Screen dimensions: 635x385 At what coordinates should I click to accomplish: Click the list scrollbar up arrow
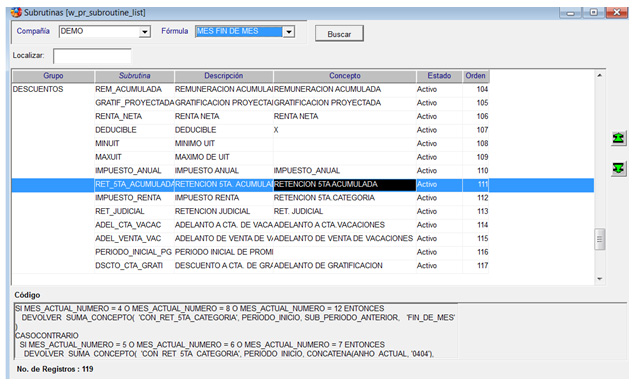pyautogui.click(x=599, y=76)
